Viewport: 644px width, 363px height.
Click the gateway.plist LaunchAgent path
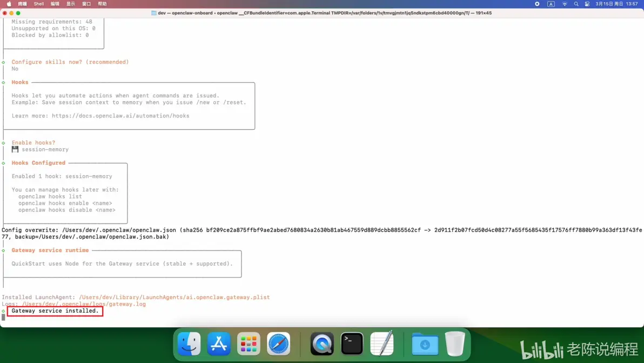pyautogui.click(x=174, y=297)
